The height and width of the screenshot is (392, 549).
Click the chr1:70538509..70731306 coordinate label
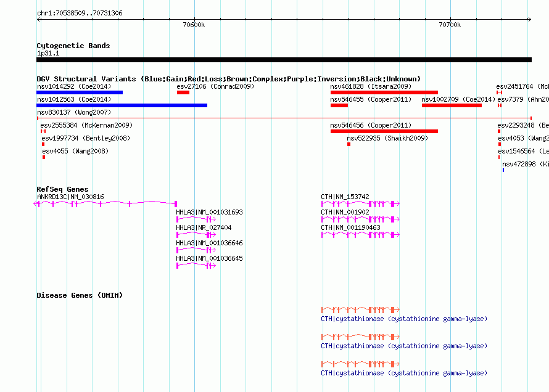click(x=80, y=14)
